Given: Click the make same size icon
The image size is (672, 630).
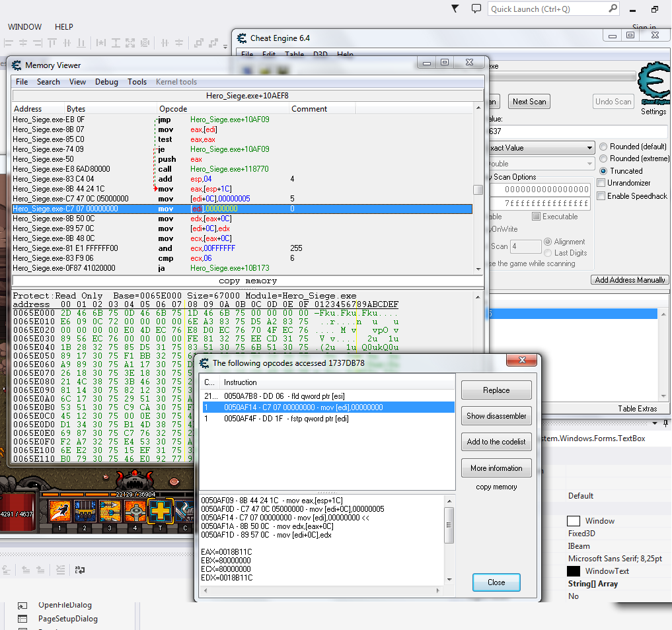Looking at the screenshot, I should (x=130, y=43).
